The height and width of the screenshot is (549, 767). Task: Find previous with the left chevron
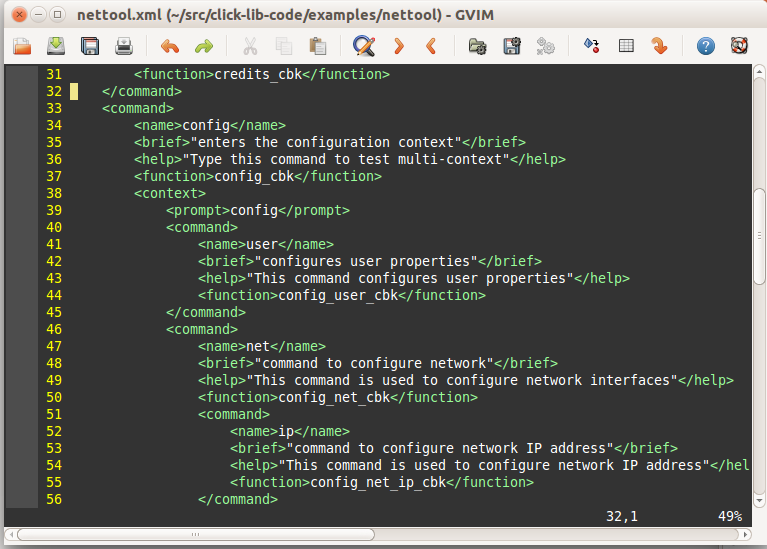431,46
